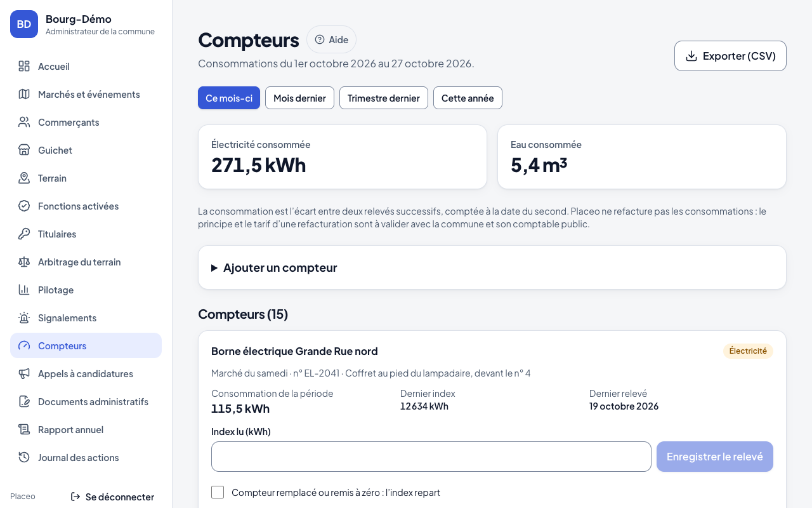The image size is (812, 508).
Task: Click the scroll icon beside Rapport annuel
Action: 24,430
